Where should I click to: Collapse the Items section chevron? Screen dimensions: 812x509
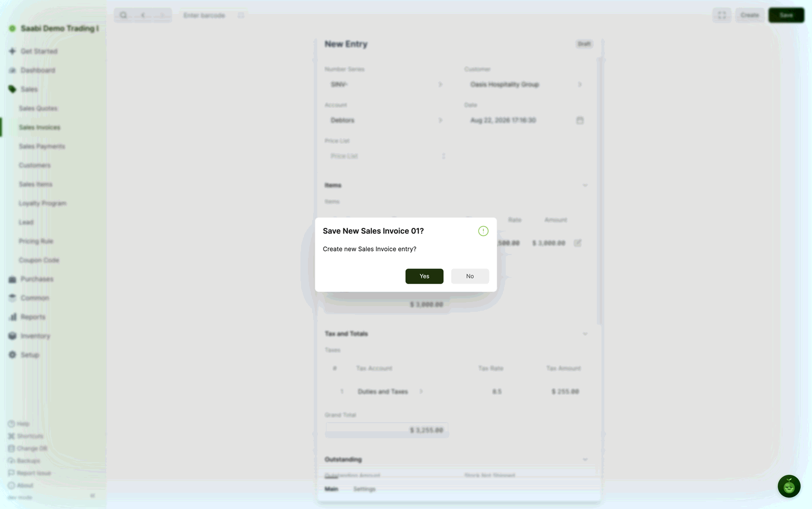coord(585,186)
